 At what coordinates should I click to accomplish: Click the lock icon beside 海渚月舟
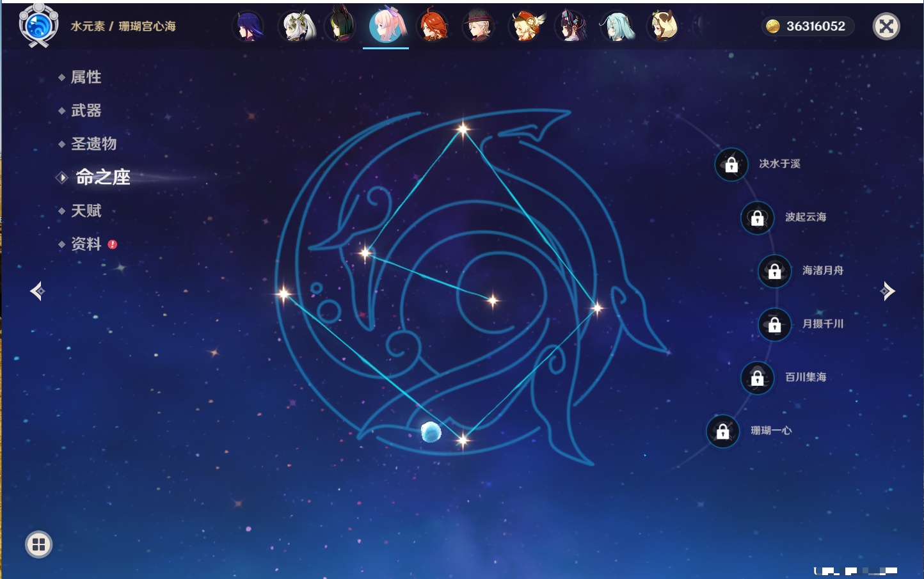click(x=774, y=271)
